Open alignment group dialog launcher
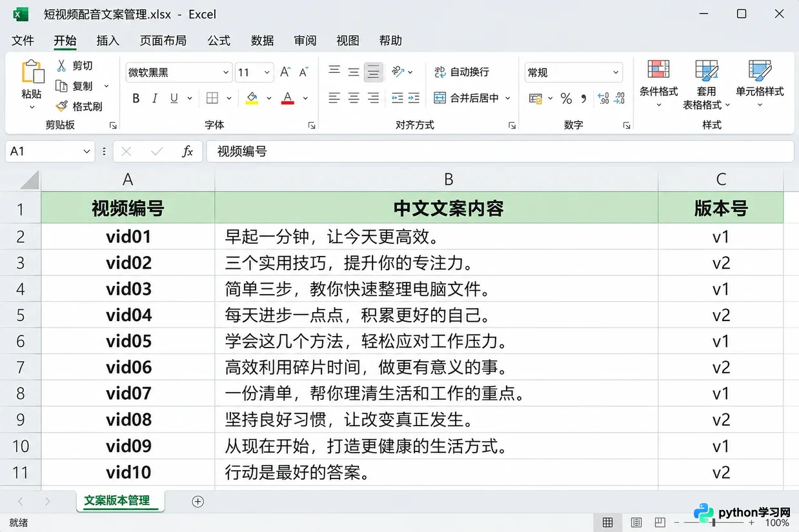 (512, 125)
